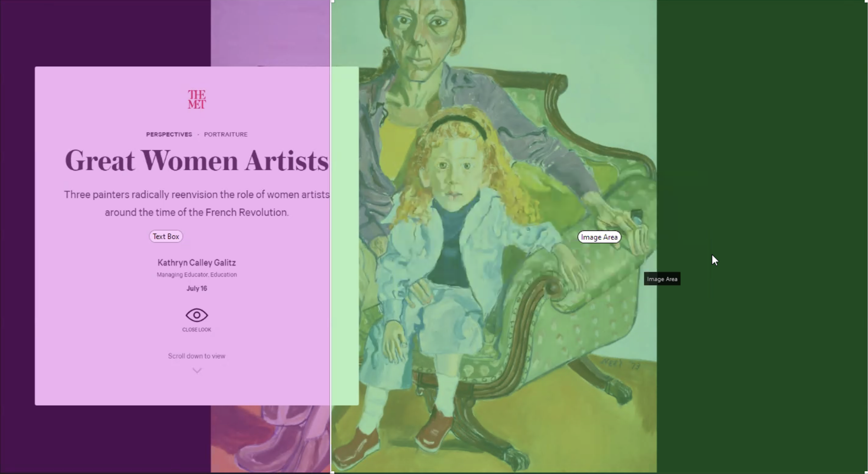
Task: Select the white Image Area label pill
Action: point(599,237)
